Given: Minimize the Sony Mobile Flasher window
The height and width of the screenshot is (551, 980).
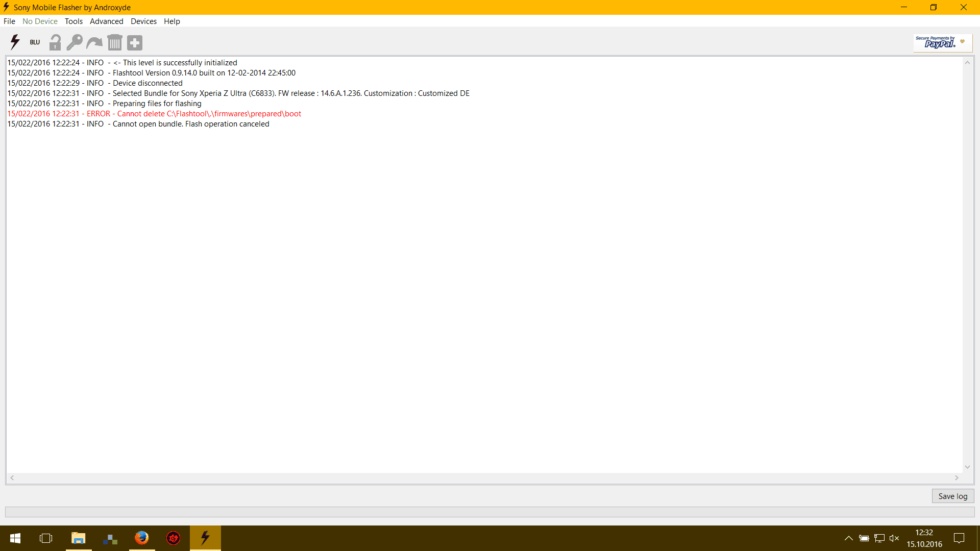Looking at the screenshot, I should coord(904,7).
